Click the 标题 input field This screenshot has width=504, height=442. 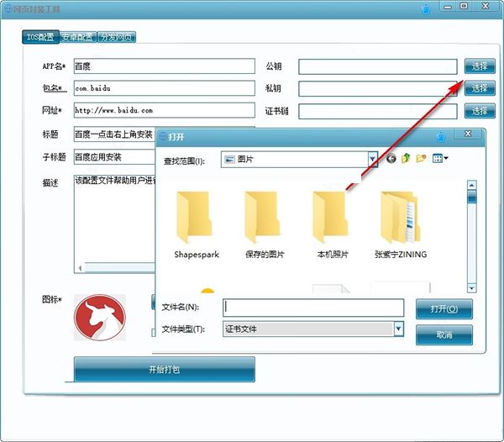point(114,134)
